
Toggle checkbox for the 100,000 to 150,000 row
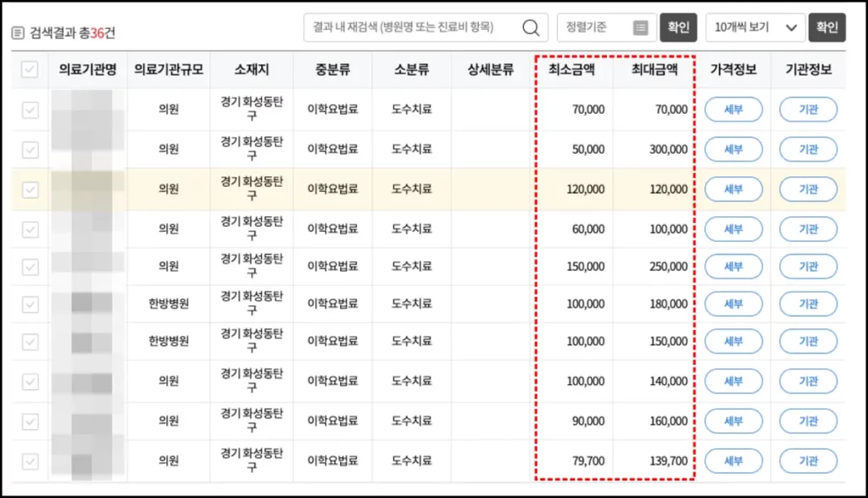click(30, 342)
